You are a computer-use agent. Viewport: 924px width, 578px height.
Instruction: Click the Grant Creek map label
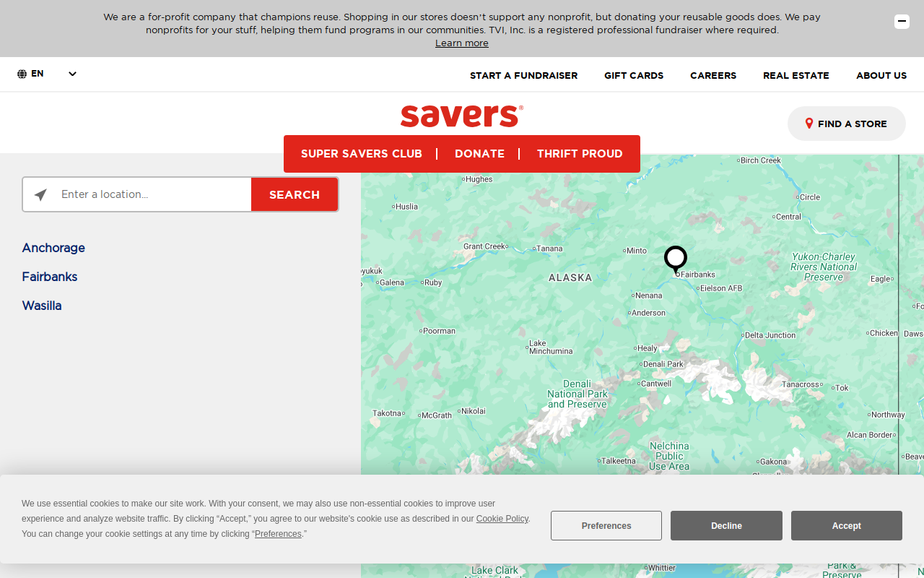coord(484,246)
